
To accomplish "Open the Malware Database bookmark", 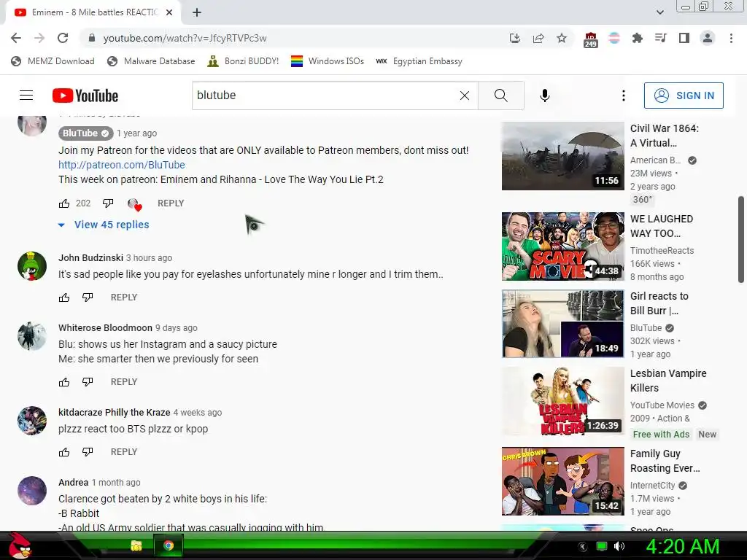I will pos(151,61).
